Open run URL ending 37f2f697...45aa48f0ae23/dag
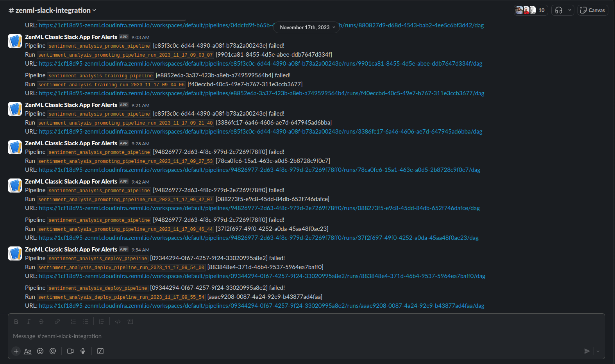Image resolution: width=615 pixels, height=364 pixels. click(259, 237)
